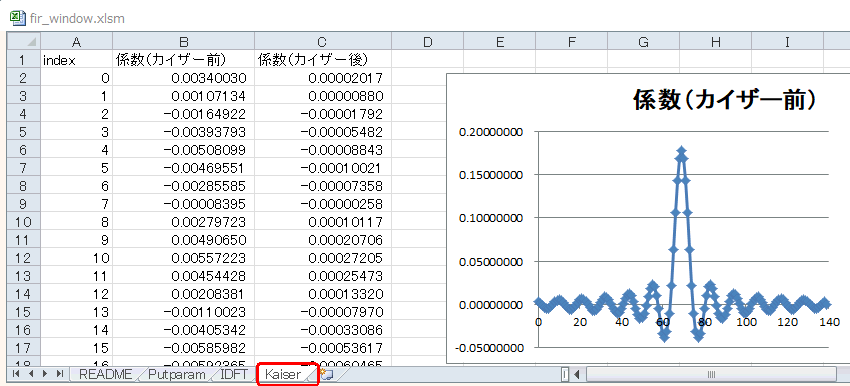Click next sheet navigation arrow
The width and height of the screenshot is (850, 386).
[45, 374]
